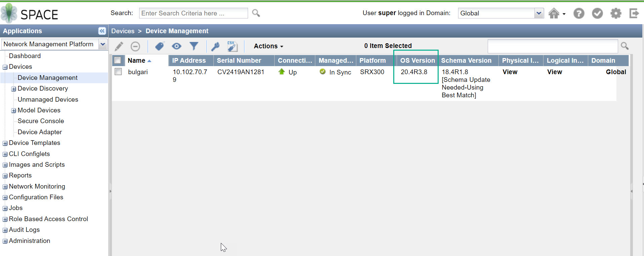Collapse the Applications panel with double-arrow icon

[x=102, y=31]
